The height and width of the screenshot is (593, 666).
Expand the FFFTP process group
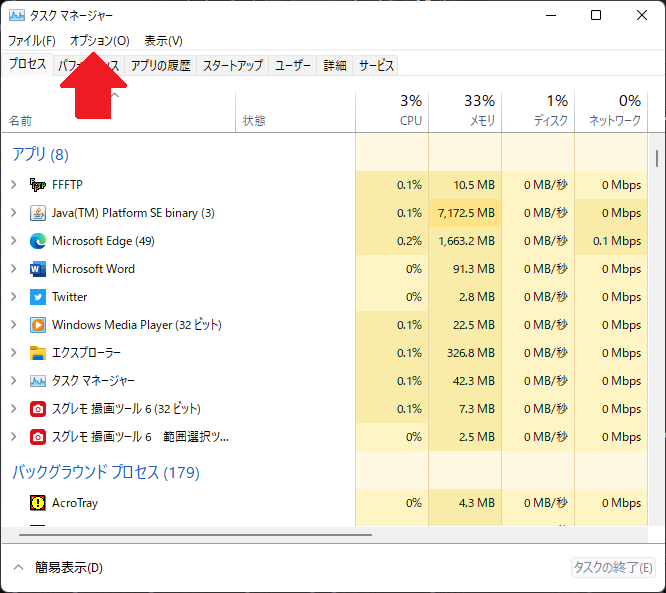14,185
